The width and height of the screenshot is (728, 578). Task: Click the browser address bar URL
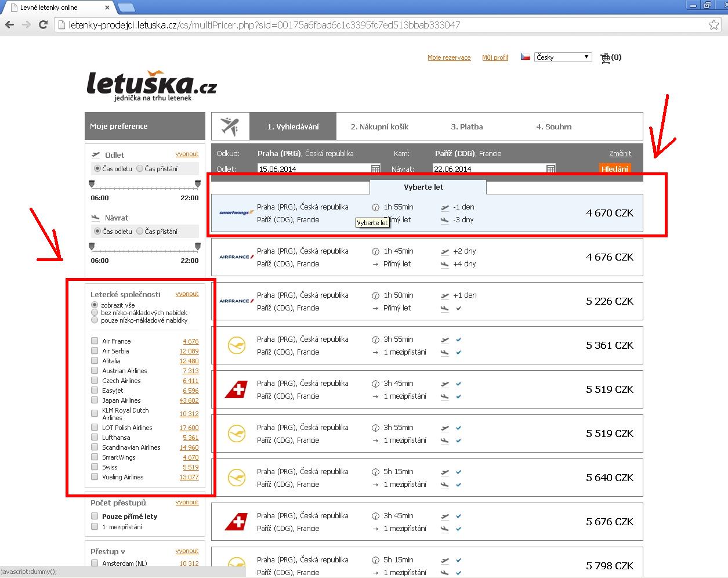265,25
